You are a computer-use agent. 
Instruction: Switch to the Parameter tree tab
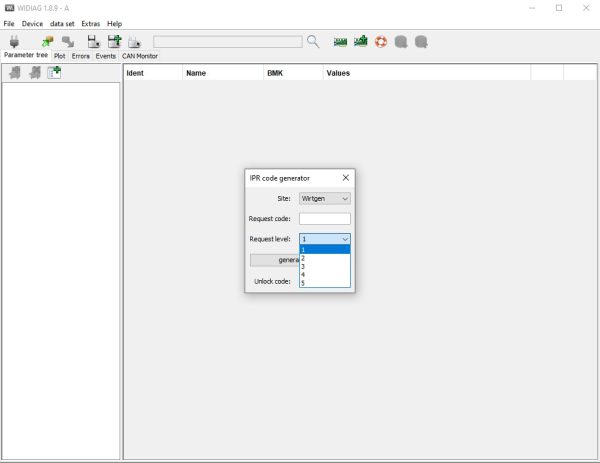coord(26,55)
